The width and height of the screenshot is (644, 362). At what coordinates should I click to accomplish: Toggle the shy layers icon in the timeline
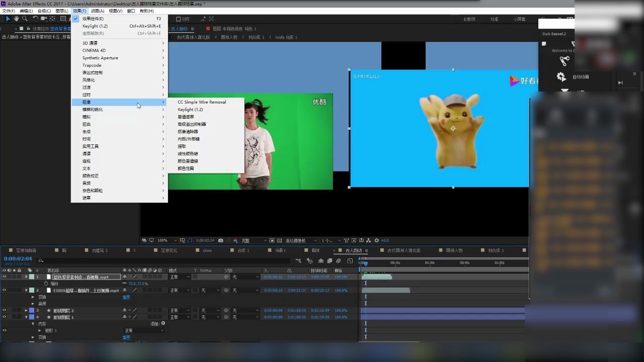click(x=320, y=260)
